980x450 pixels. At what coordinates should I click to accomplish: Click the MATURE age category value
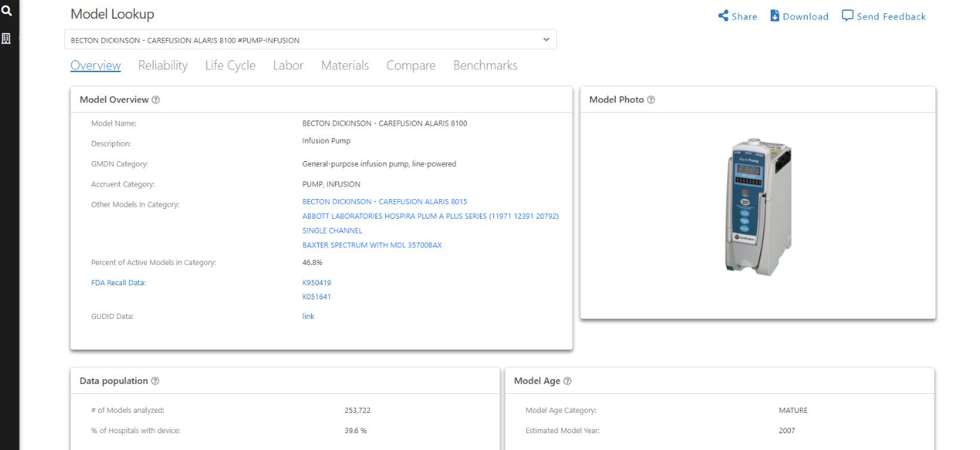[793, 411]
